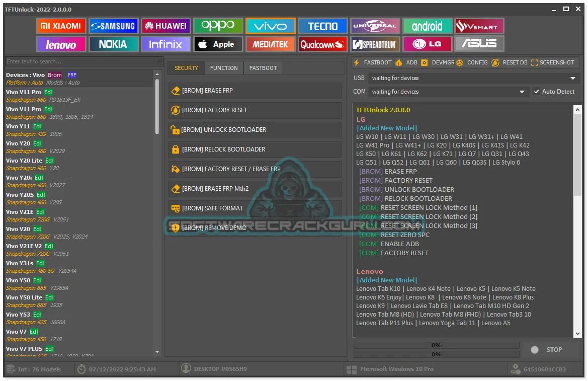Select the Qualcomm chipset icon
Screen dimensions: 588x381
[322, 44]
